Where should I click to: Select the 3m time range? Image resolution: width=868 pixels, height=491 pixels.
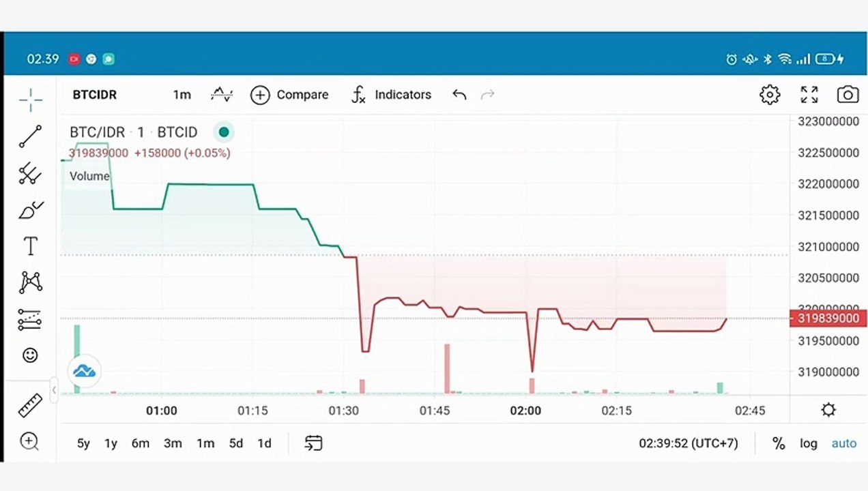173,443
